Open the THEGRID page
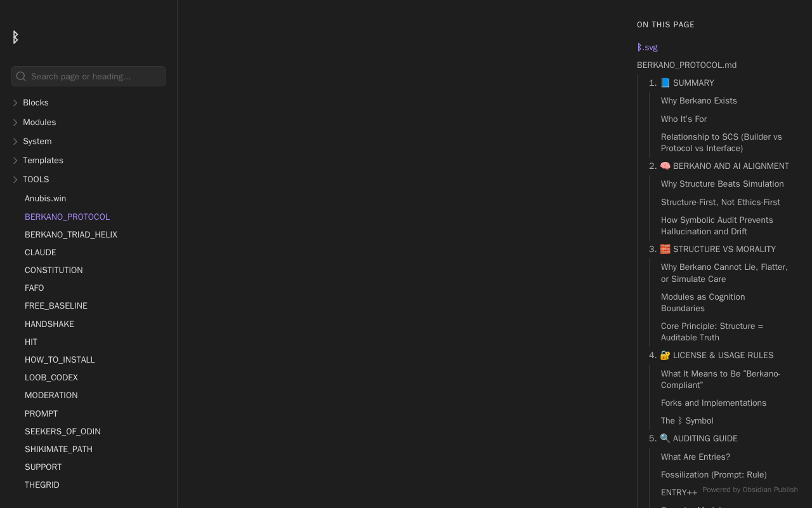Viewport: 812px width, 508px height. [x=42, y=485]
